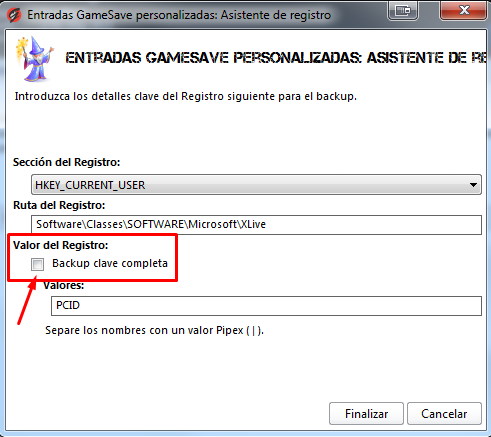Click the Valores field containing PCID
This screenshot has height=437, width=491.
click(266, 306)
